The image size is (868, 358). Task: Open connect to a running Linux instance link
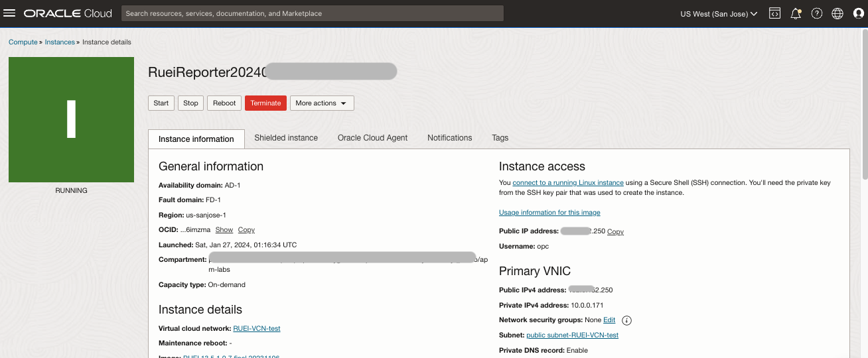click(568, 182)
